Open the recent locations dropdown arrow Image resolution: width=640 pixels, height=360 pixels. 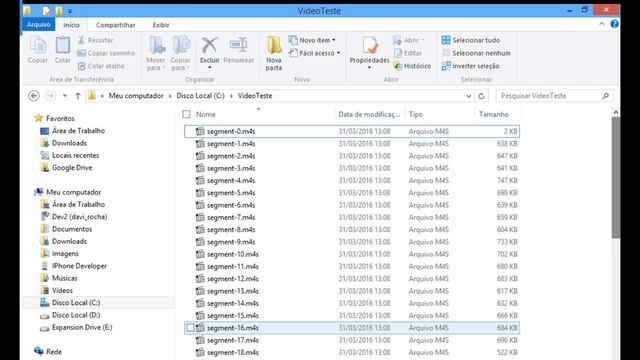pos(64,96)
